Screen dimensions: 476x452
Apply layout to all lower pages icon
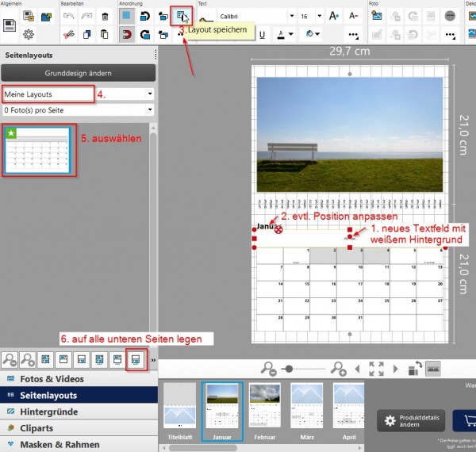[135, 359]
